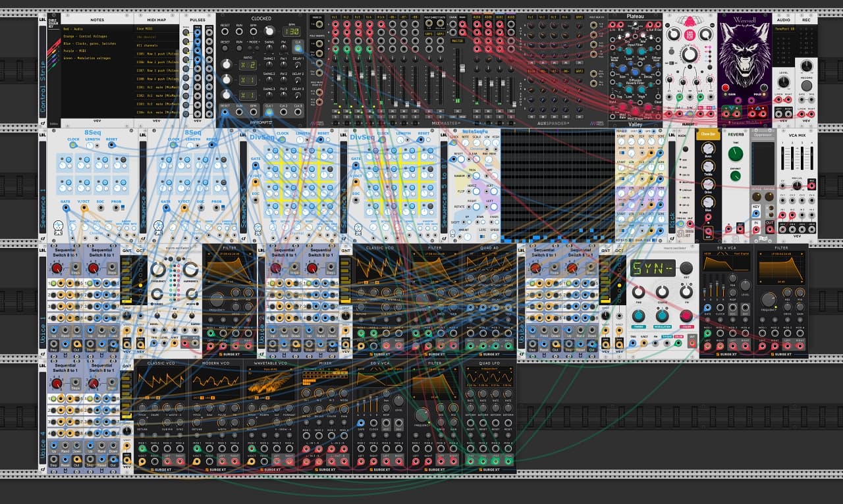
Task: Click the Plateau Decay knob
Action: [x=647, y=69]
